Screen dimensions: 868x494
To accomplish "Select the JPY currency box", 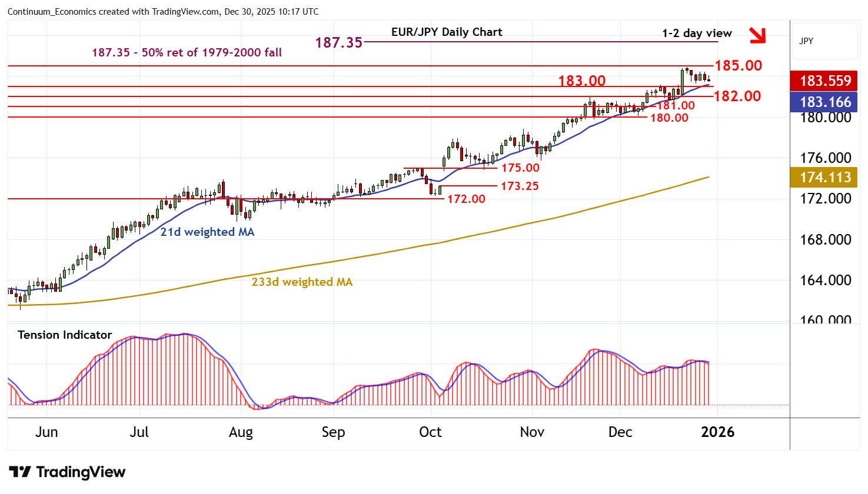I will (x=806, y=41).
